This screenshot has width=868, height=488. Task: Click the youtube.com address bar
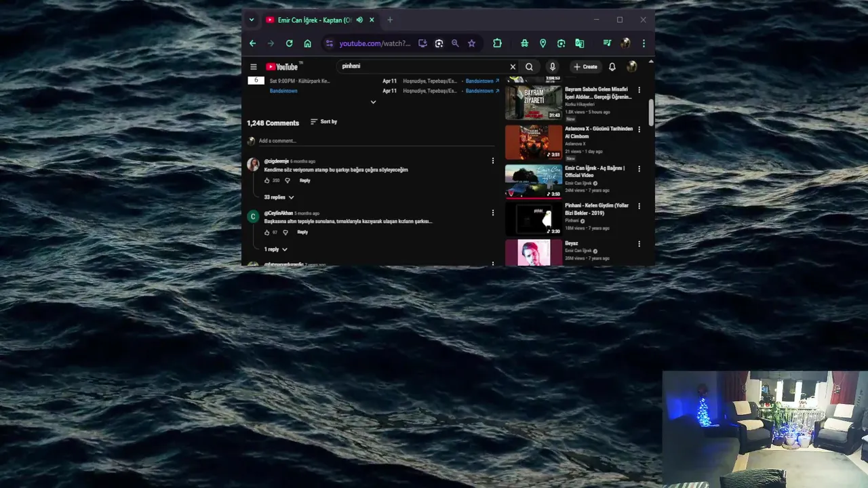pos(375,43)
